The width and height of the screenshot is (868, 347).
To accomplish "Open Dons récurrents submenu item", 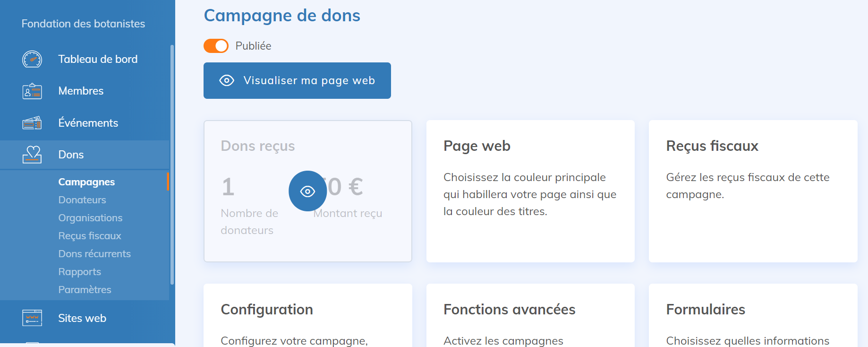I will point(94,254).
